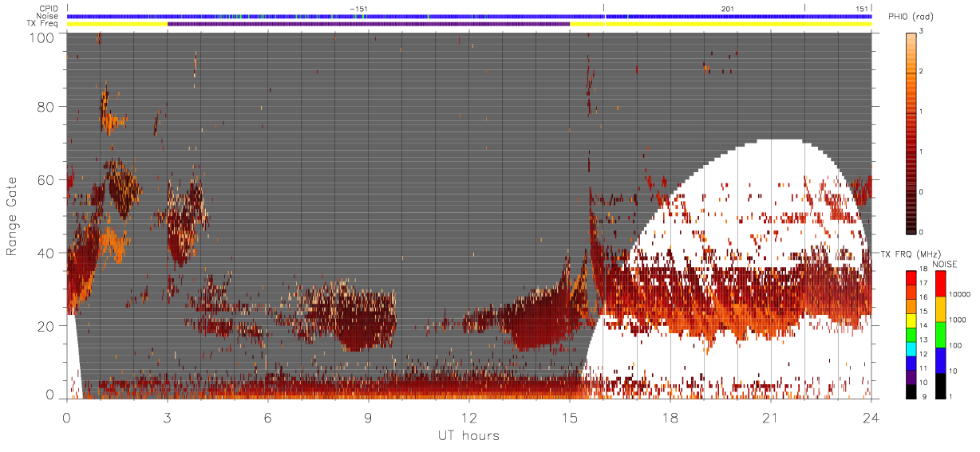Click the NOISE legend title

(x=945, y=264)
